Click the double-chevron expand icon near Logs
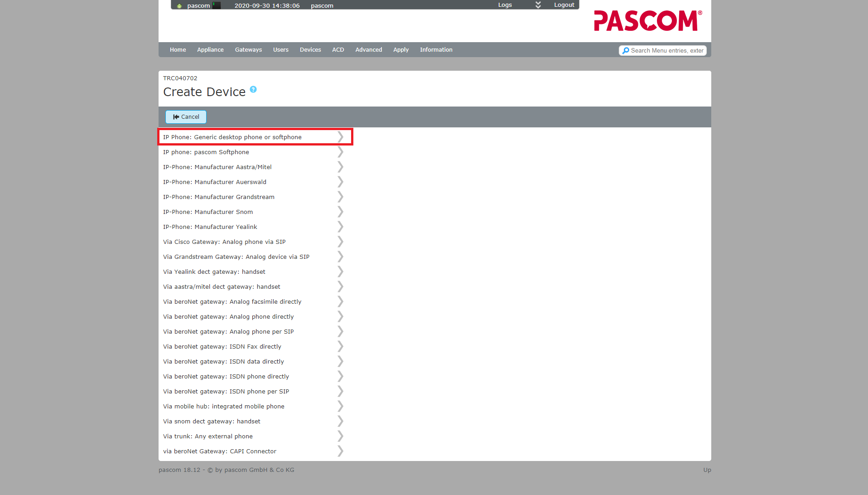The image size is (868, 495). [x=538, y=5]
